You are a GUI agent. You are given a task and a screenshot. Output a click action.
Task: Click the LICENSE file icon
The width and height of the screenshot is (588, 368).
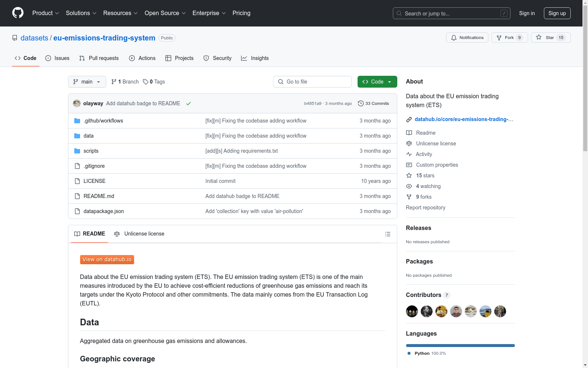[77, 181]
